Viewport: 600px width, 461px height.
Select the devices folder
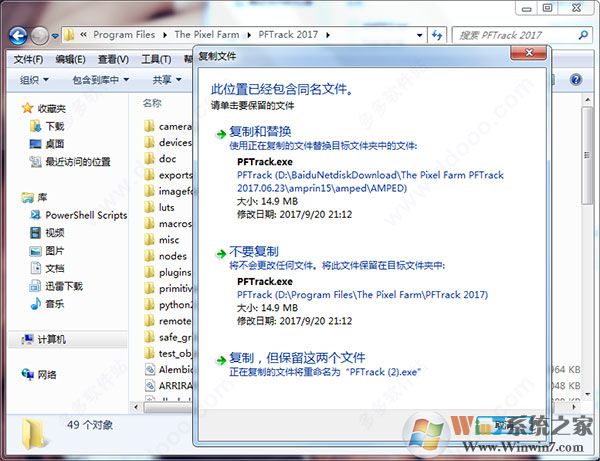coord(168,142)
